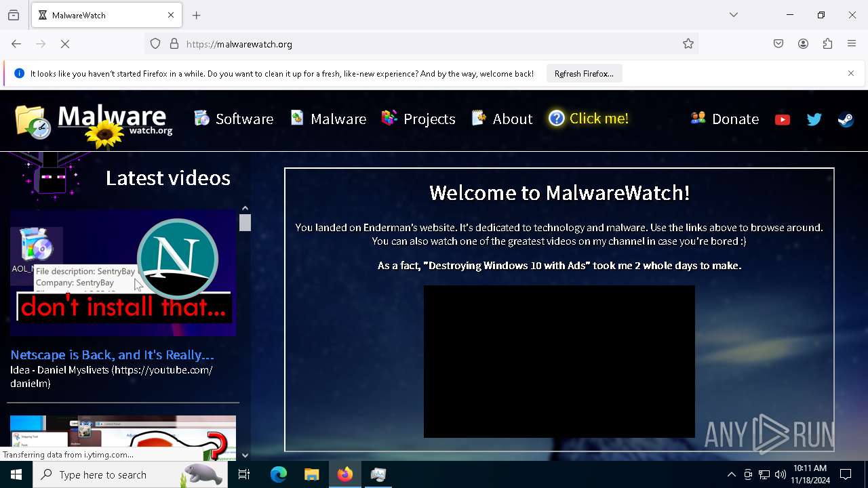Stop loading the page
868x488 pixels.
pos(65,44)
